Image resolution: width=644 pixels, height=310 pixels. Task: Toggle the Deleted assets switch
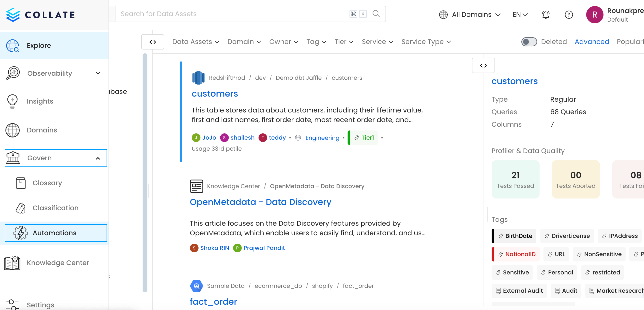[x=529, y=42]
